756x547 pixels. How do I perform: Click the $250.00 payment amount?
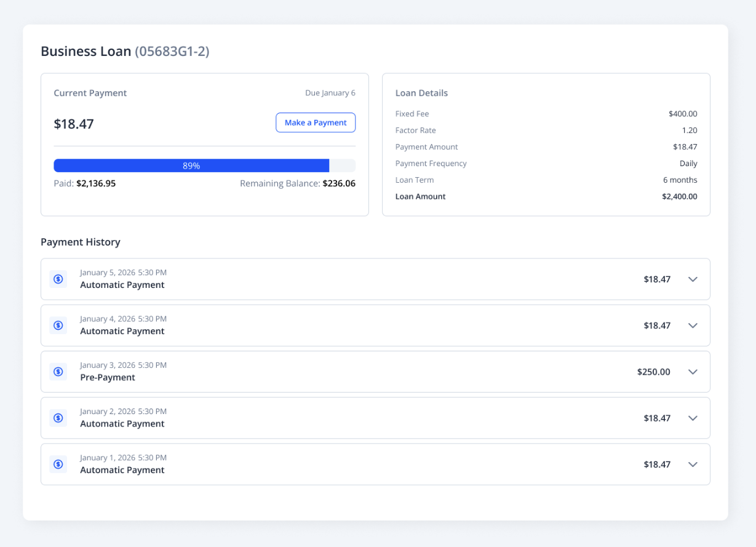[653, 372]
